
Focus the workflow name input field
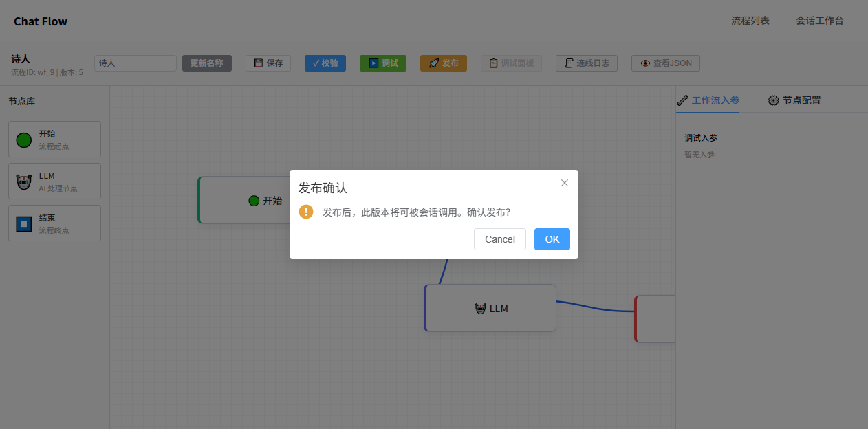pos(135,63)
